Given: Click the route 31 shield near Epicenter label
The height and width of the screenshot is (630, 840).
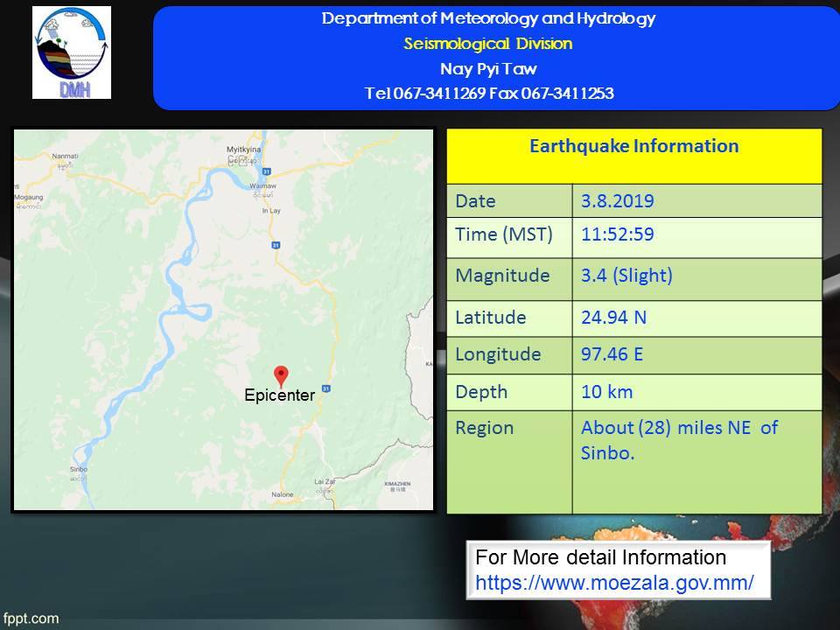Looking at the screenshot, I should (325, 388).
